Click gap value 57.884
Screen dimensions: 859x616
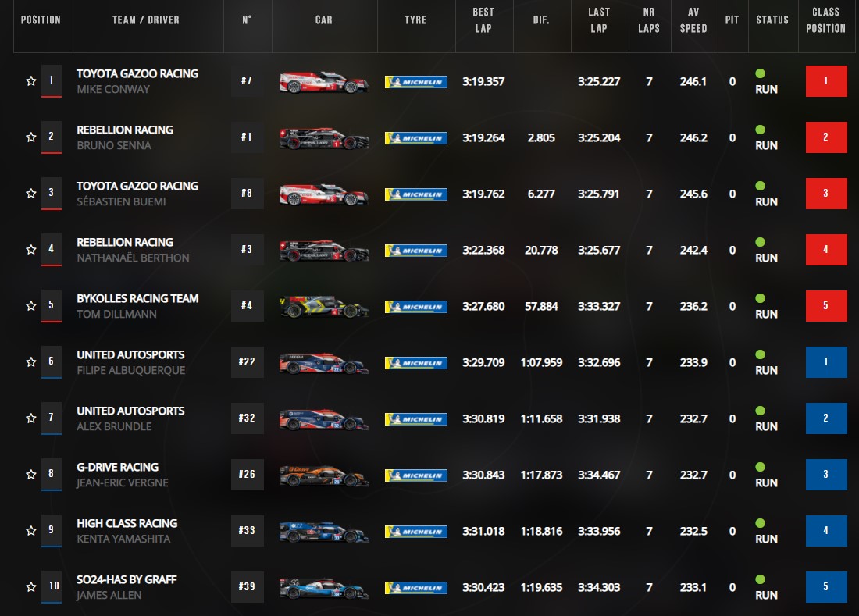click(541, 307)
